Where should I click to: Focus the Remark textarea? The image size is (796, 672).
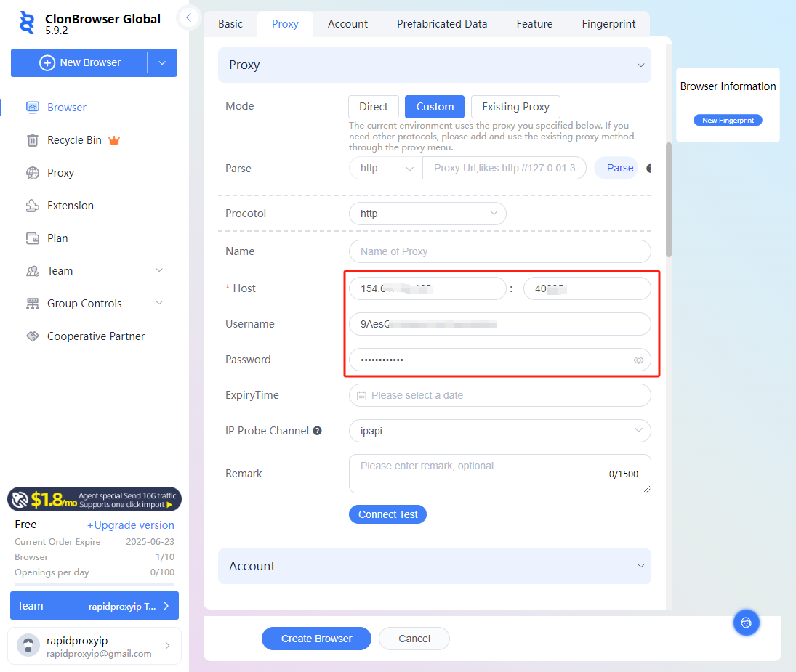pos(499,474)
